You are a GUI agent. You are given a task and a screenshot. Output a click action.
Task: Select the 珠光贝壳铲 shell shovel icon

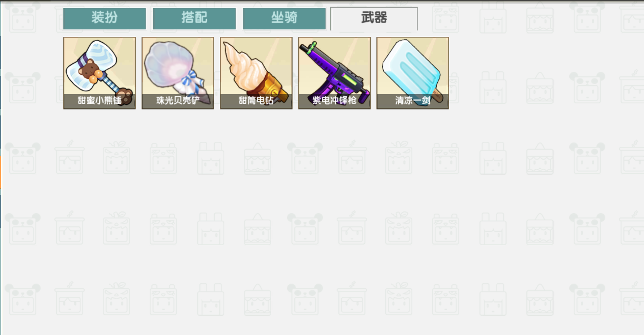[178, 73]
